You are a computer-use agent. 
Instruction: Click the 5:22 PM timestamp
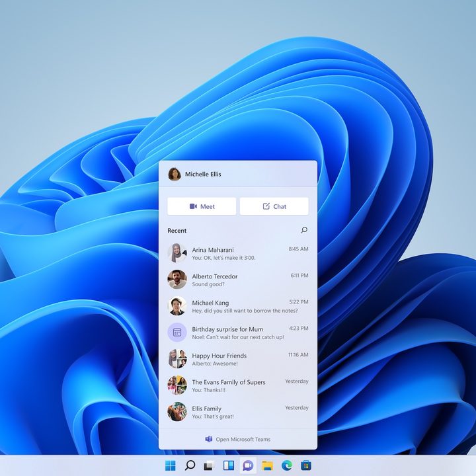pyautogui.click(x=299, y=301)
